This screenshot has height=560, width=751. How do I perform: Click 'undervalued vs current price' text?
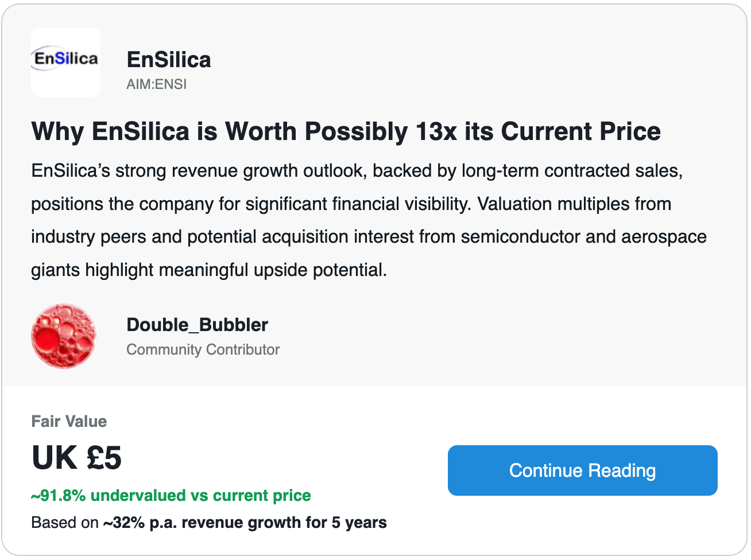point(200,495)
